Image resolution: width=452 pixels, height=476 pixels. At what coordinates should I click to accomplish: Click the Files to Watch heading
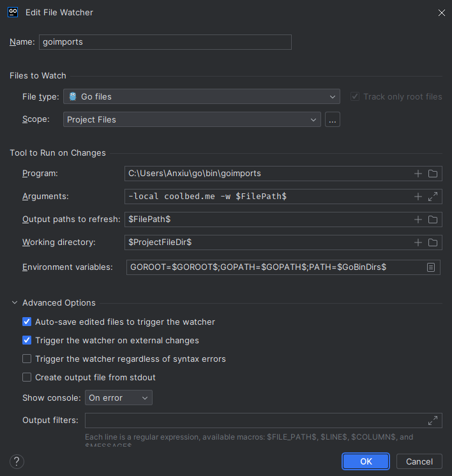(x=38, y=75)
